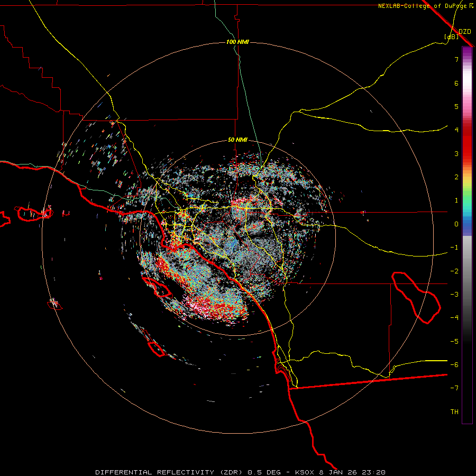The width and height of the screenshot is (476, 476).
Task: Click the 1 value on the color scale
Action: [456, 200]
